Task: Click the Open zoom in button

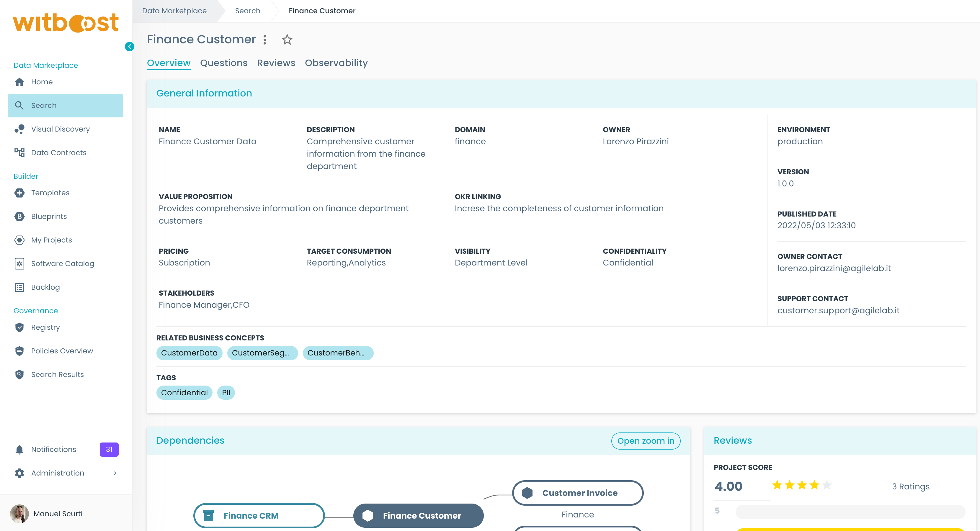Action: [645, 441]
